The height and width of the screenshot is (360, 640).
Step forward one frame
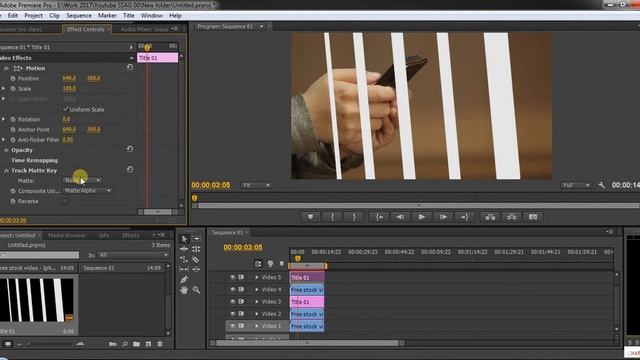[443, 217]
